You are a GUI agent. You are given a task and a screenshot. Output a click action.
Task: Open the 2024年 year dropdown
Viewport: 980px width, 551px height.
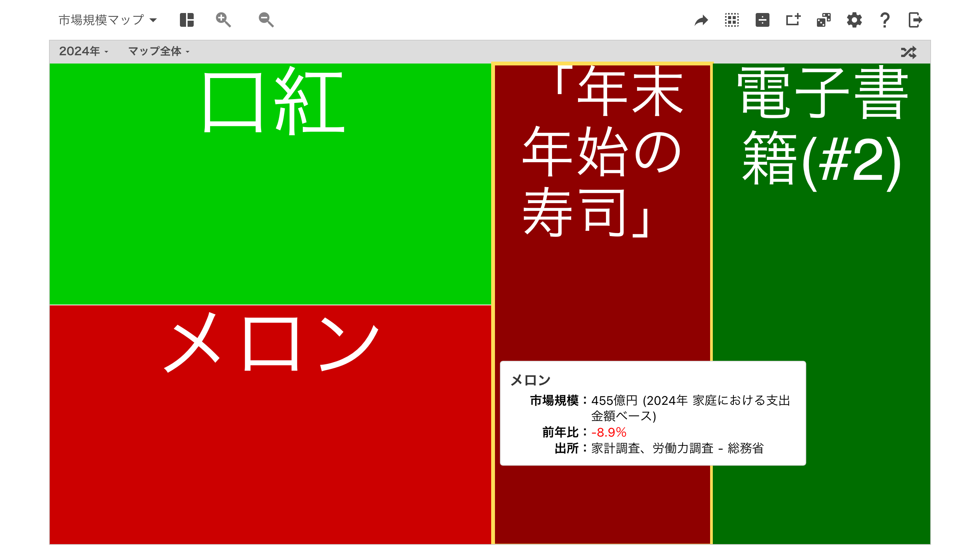[83, 51]
